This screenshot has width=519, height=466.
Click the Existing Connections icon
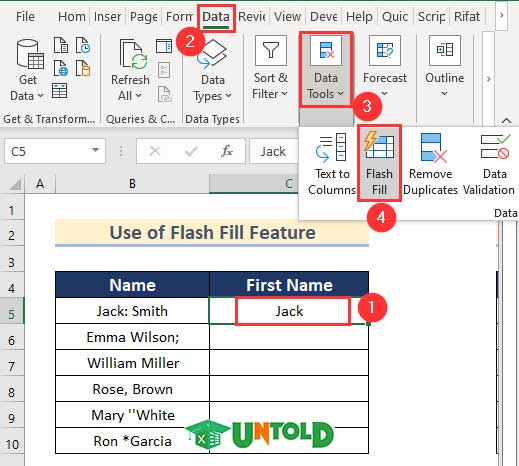tap(83, 68)
